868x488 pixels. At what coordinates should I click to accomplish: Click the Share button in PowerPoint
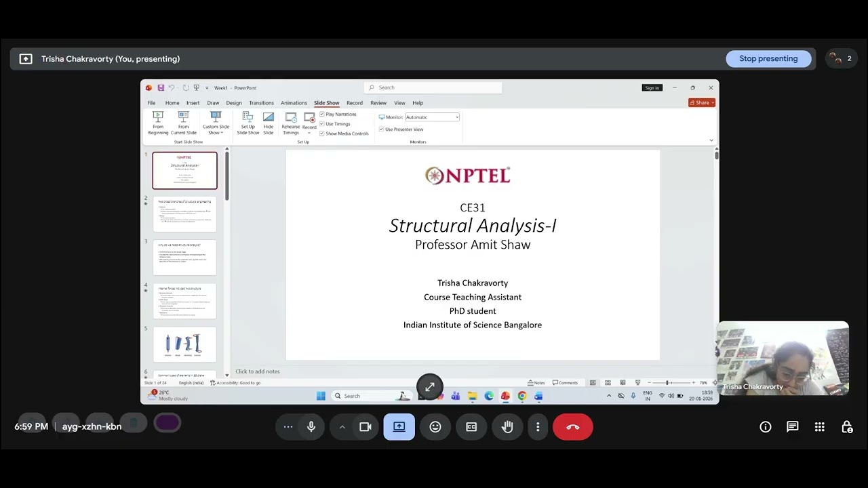coord(702,103)
